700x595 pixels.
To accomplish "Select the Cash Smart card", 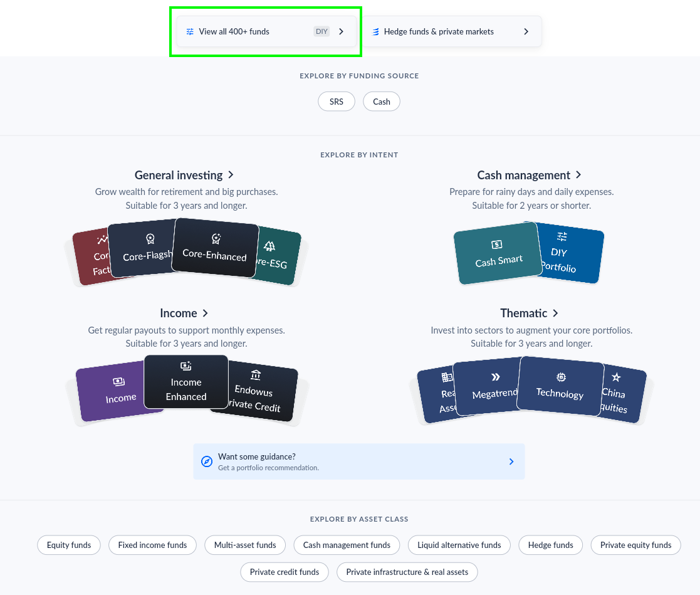I will tap(498, 255).
